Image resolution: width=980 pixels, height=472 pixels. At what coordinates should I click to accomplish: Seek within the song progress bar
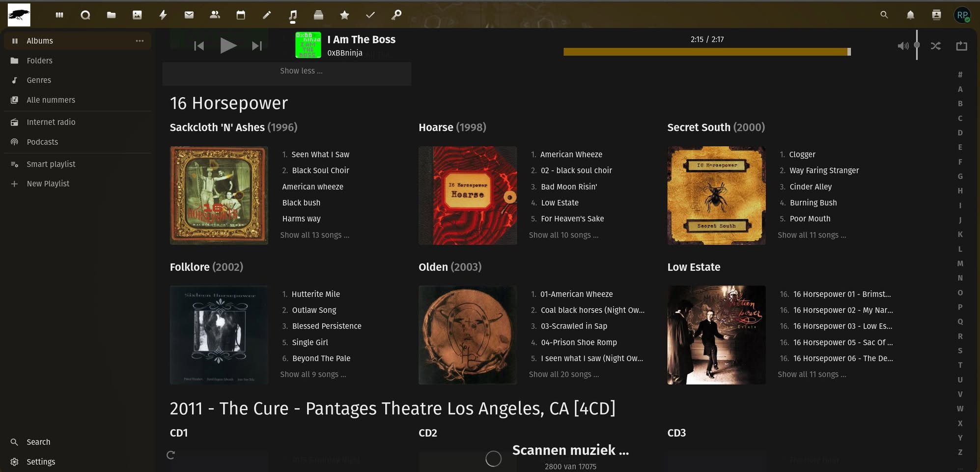(707, 52)
